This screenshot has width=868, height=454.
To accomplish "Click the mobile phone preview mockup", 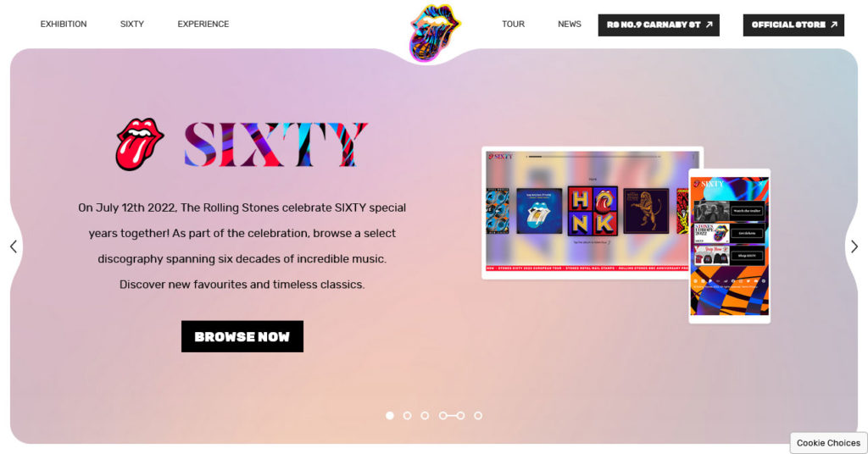I will click(730, 246).
